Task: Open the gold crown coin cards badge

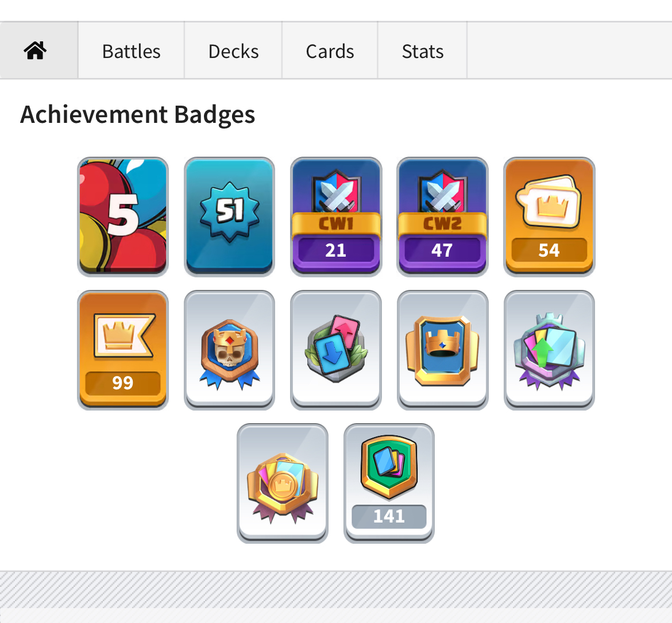Action: point(283,483)
